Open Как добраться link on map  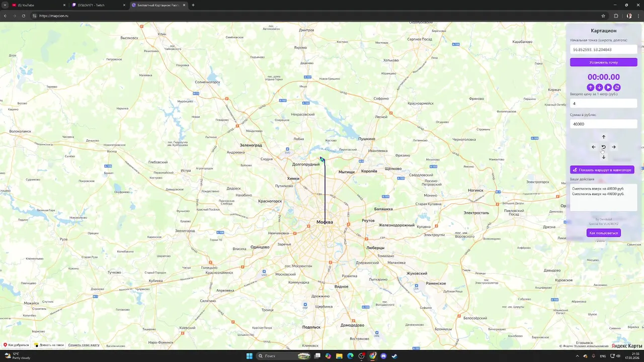[x=16, y=345]
